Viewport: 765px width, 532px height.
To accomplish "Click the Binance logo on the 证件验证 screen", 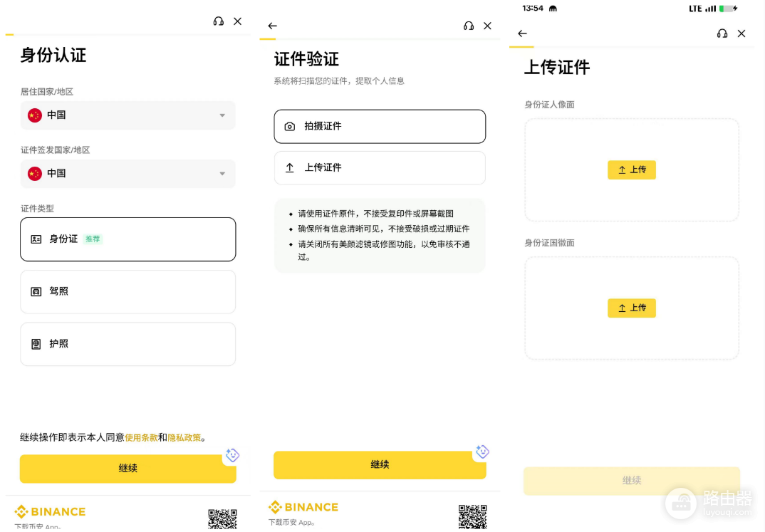I will (x=303, y=507).
